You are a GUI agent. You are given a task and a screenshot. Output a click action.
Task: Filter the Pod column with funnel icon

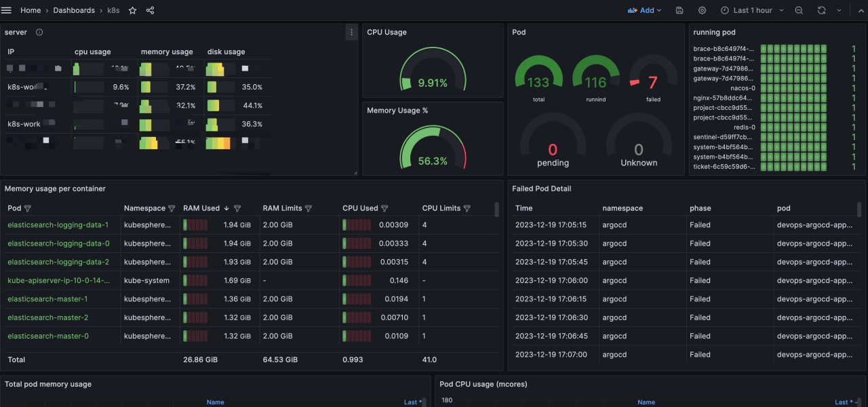click(28, 208)
